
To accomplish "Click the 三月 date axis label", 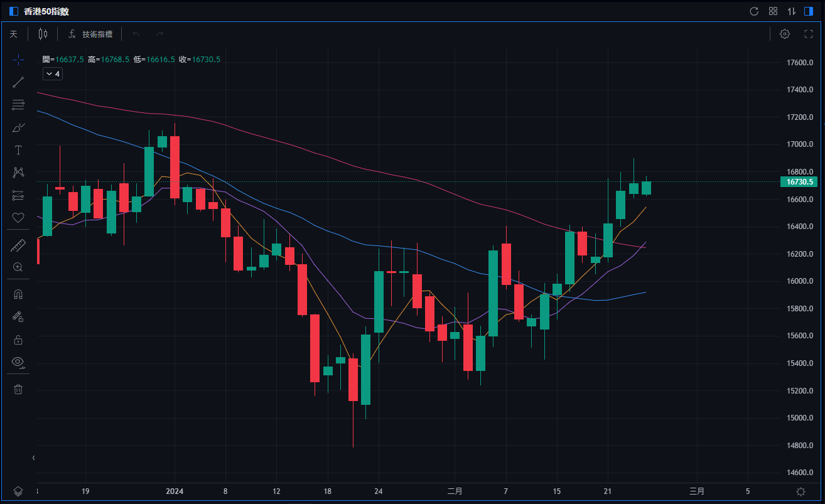I will [696, 491].
